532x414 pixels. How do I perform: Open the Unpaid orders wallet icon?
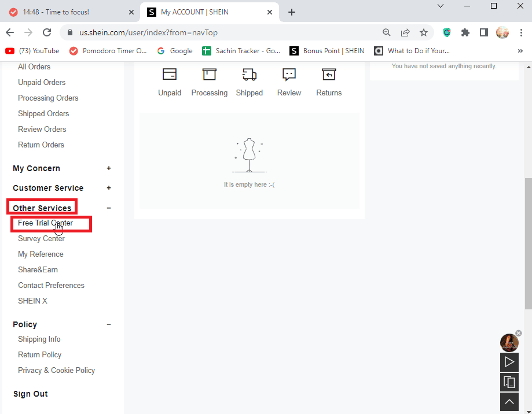(169, 74)
